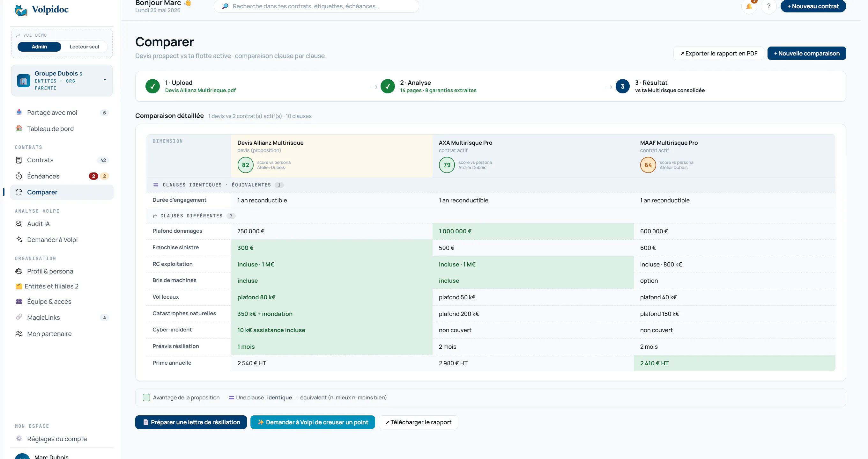Collapse the Clauses identiques section header
The width and height of the screenshot is (868, 459).
(491, 185)
